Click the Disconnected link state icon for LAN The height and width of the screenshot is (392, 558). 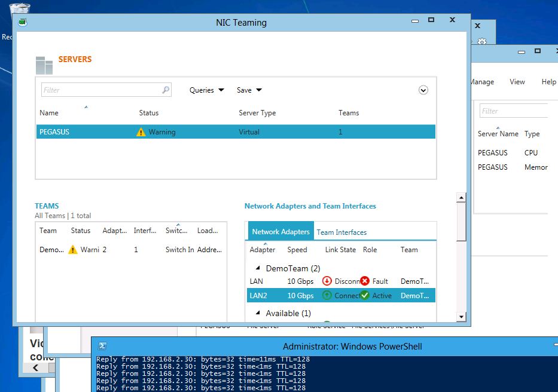[327, 281]
